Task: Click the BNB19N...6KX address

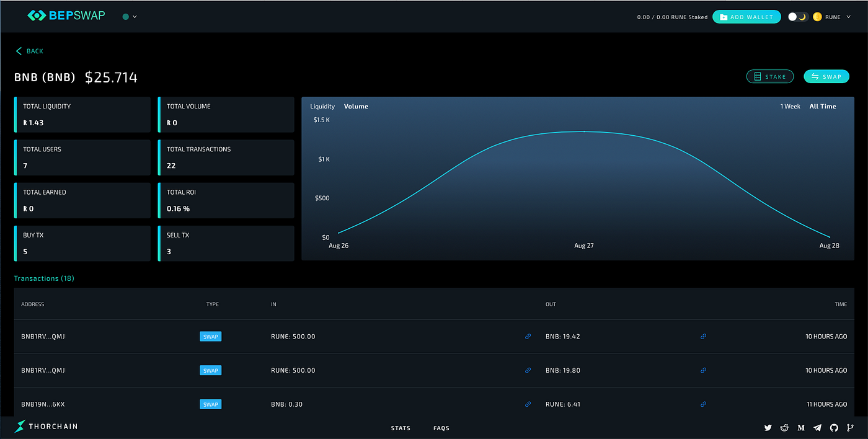Action: (43, 404)
